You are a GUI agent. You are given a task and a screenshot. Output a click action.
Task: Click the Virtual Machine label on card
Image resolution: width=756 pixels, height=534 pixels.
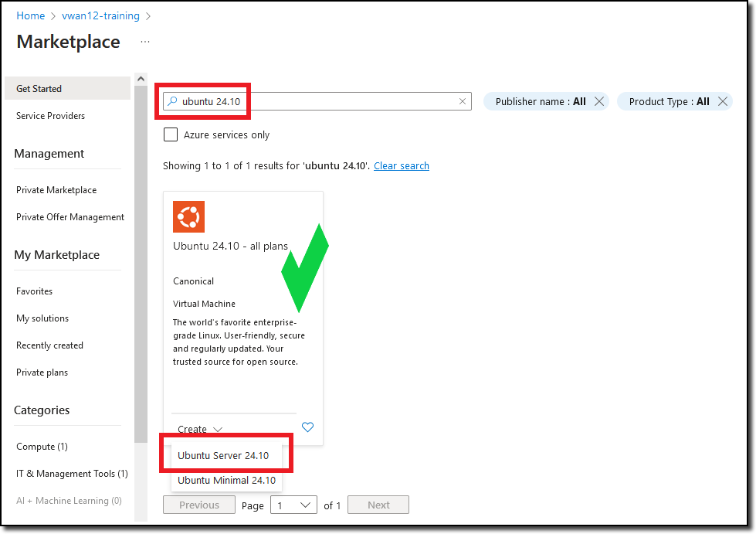coord(204,304)
